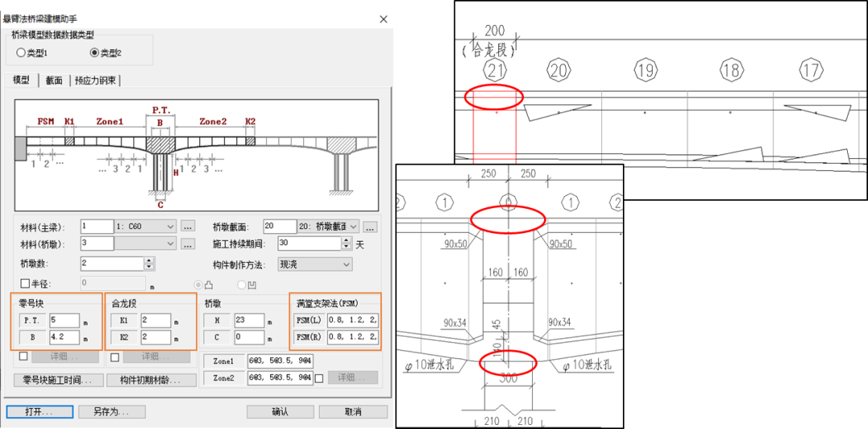
Task: Open 构件初期材龄... settings
Action: point(150,380)
